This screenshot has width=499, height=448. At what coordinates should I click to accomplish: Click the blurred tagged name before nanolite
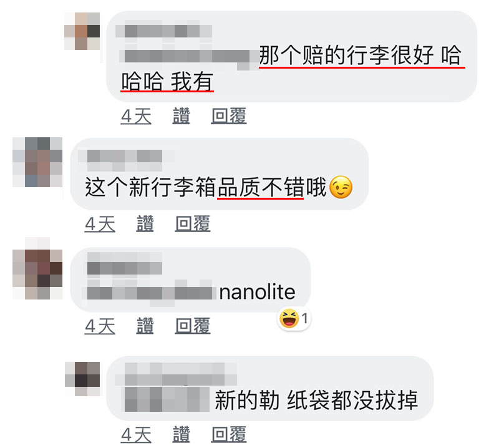coord(150,291)
